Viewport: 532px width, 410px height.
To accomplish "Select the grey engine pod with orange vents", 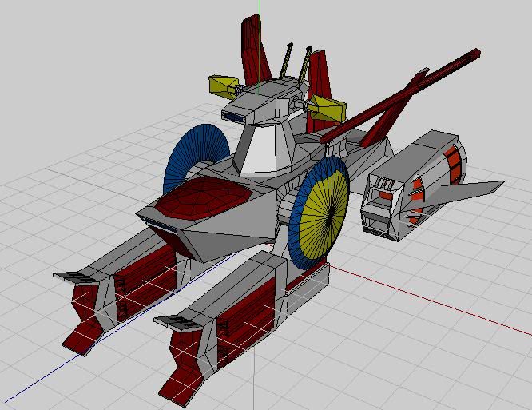I will pos(413,185).
